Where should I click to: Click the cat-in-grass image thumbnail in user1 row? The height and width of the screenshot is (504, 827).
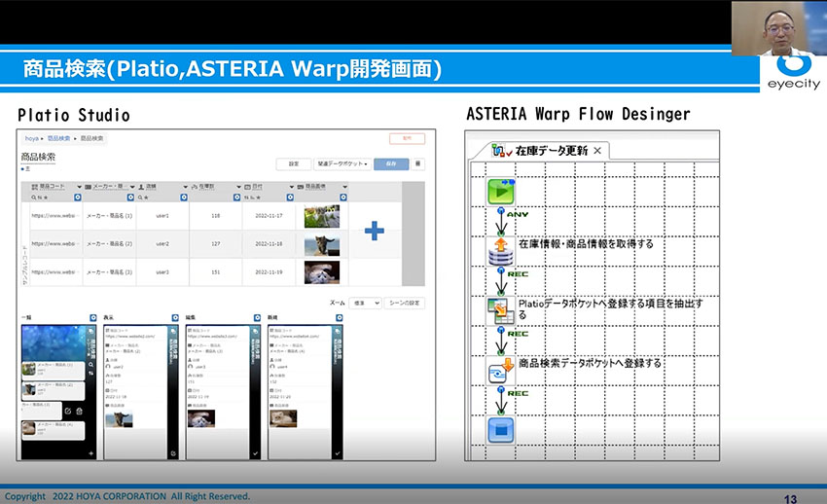pos(322,216)
